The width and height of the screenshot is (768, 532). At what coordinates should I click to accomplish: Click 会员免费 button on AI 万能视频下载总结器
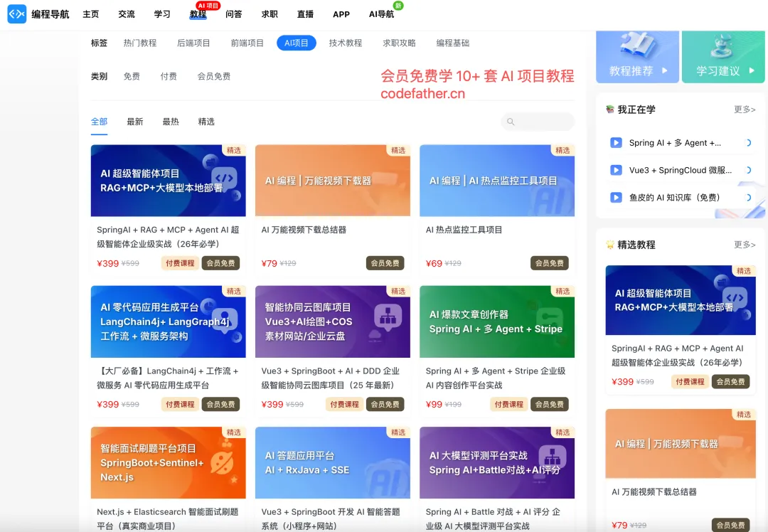385,263
